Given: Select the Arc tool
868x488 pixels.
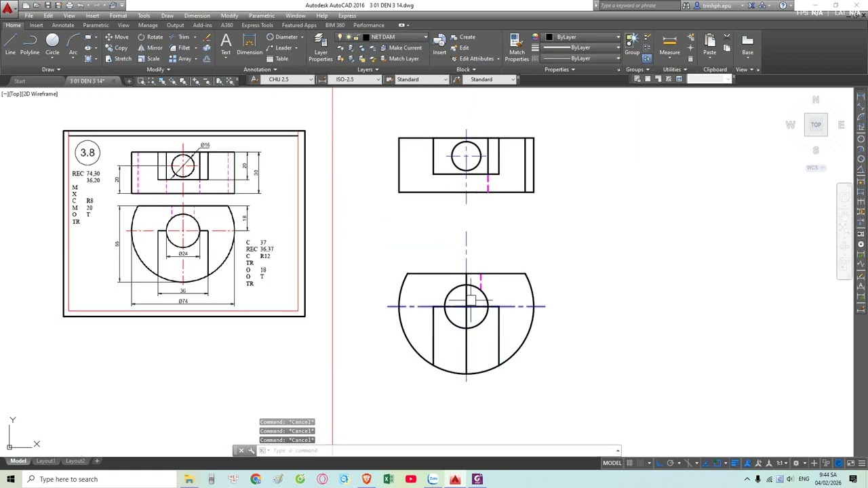Looking at the screenshot, I should [73, 45].
